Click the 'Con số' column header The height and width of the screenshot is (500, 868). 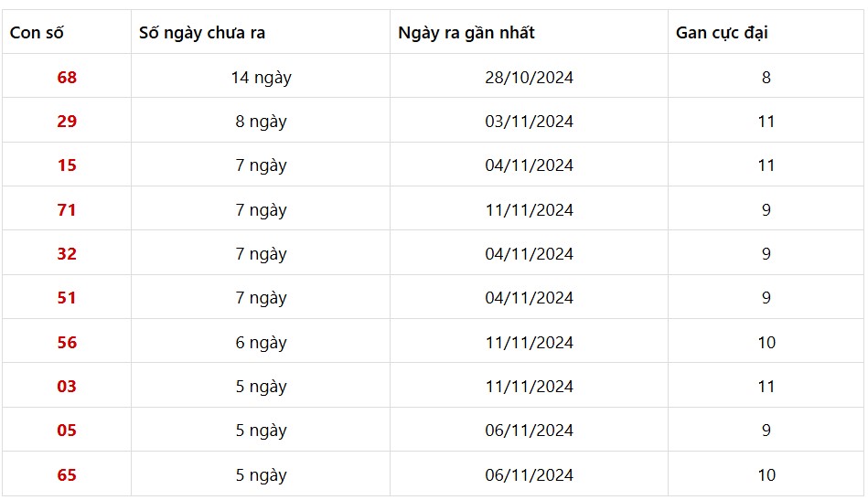37,33
